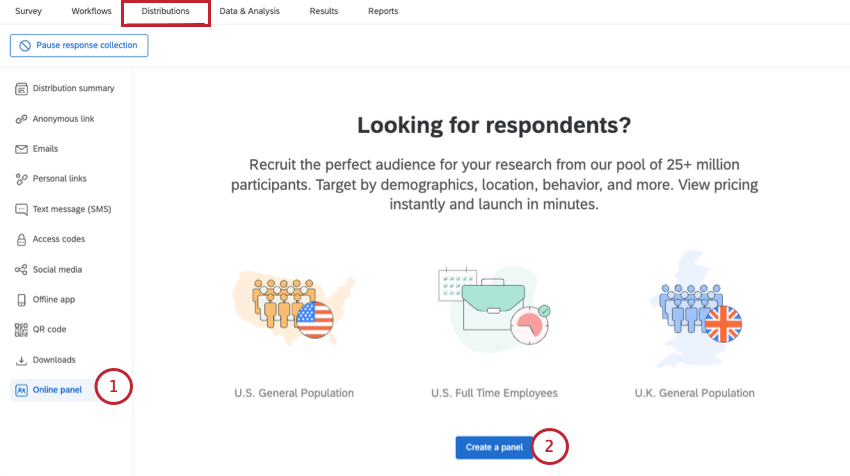
Task: Switch to the Reports tab
Action: [x=383, y=11]
